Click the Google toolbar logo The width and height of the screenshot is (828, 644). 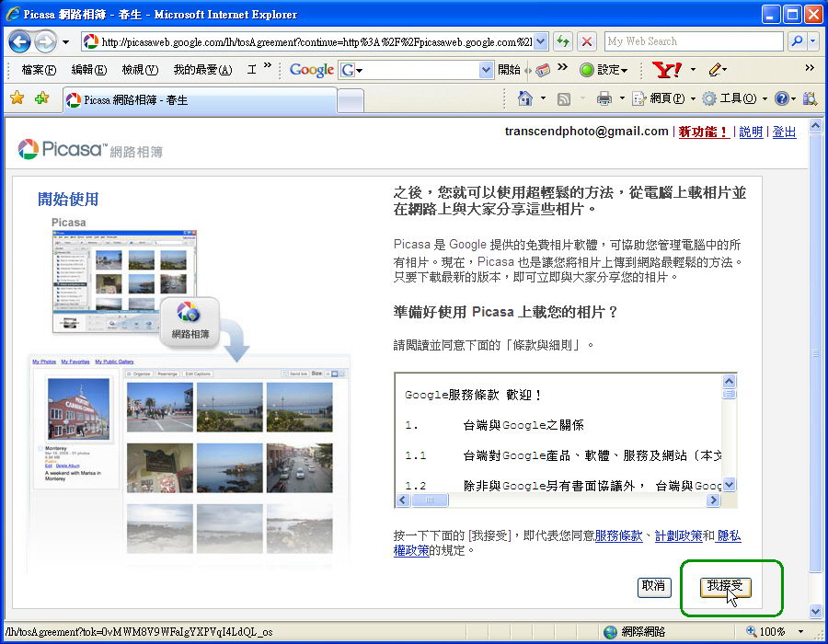click(312, 70)
